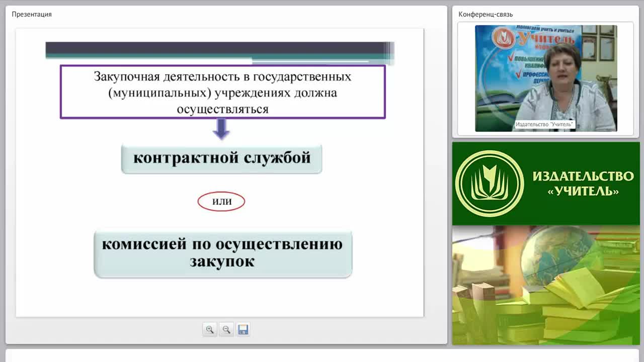Click the 'Конференц-связь' panel title
Image resolution: width=644 pixels, height=362 pixels.
[x=486, y=14]
